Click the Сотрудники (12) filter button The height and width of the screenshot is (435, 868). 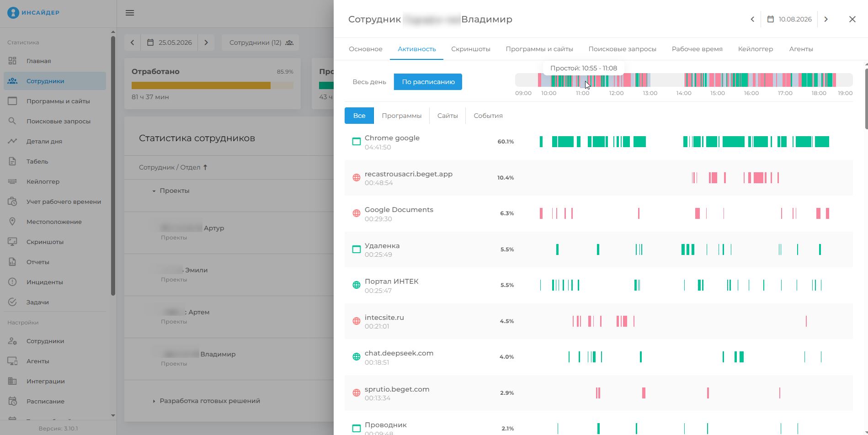(261, 42)
